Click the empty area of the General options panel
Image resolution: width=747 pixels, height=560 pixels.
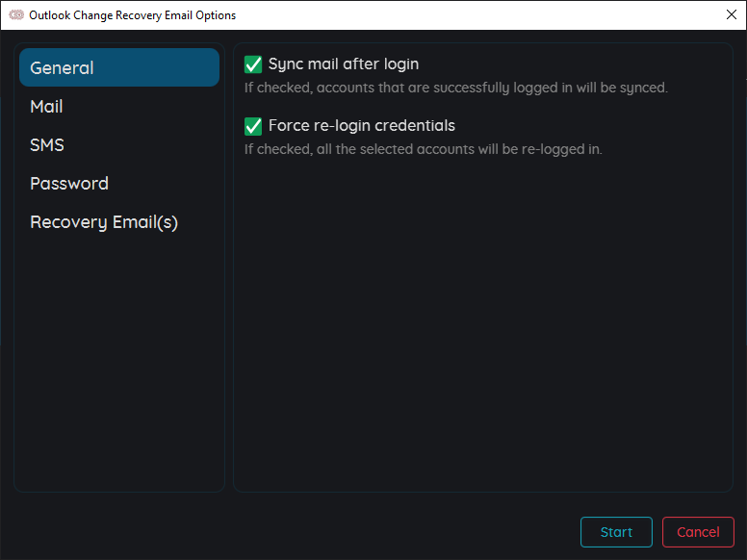click(x=482, y=324)
